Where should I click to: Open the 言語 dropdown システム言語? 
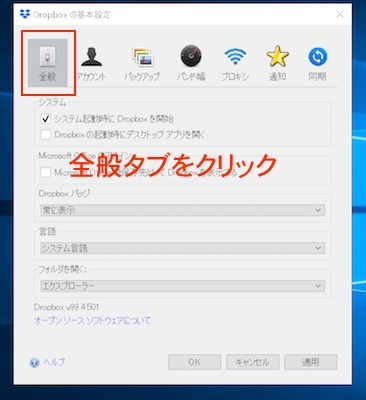click(182, 248)
